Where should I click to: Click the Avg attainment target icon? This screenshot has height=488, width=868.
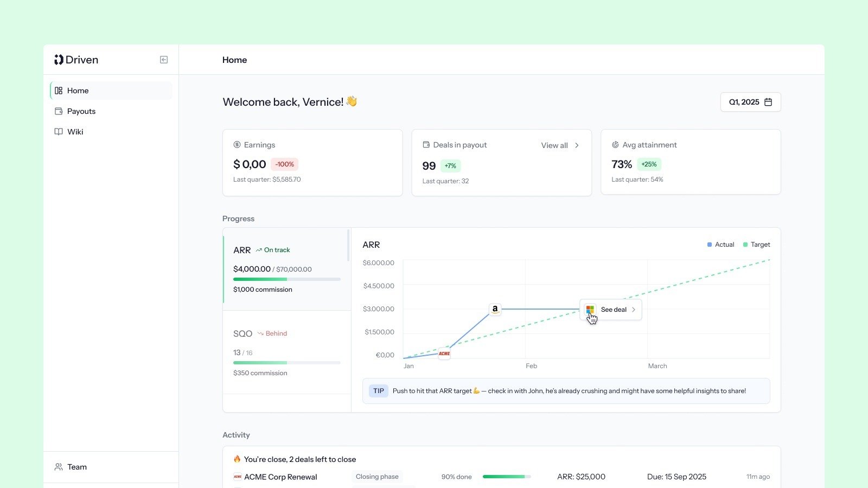click(615, 145)
